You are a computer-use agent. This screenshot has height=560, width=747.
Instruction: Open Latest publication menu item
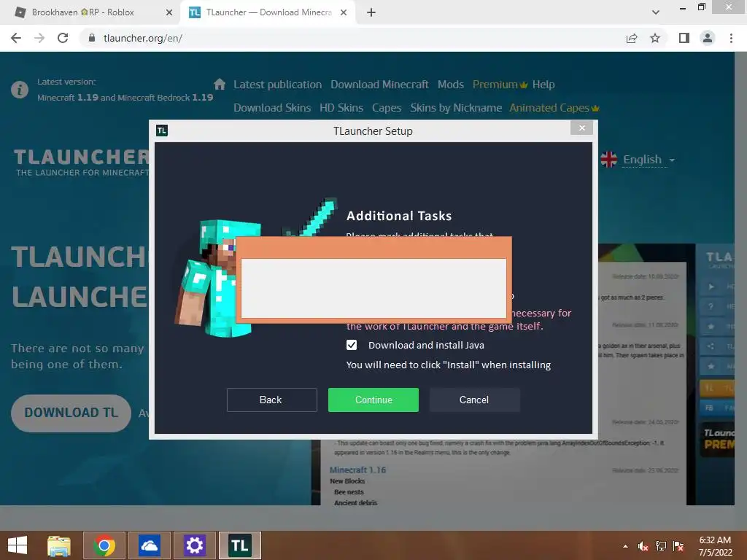click(x=278, y=85)
